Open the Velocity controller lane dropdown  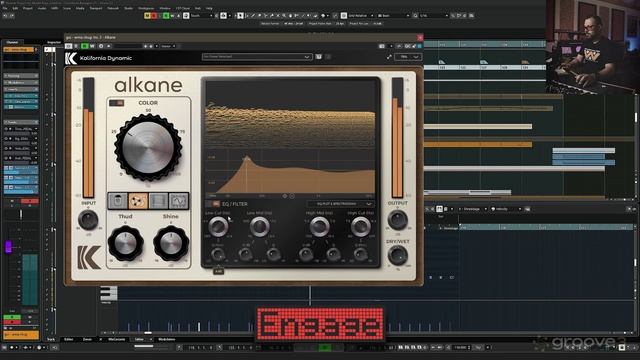coord(506,209)
